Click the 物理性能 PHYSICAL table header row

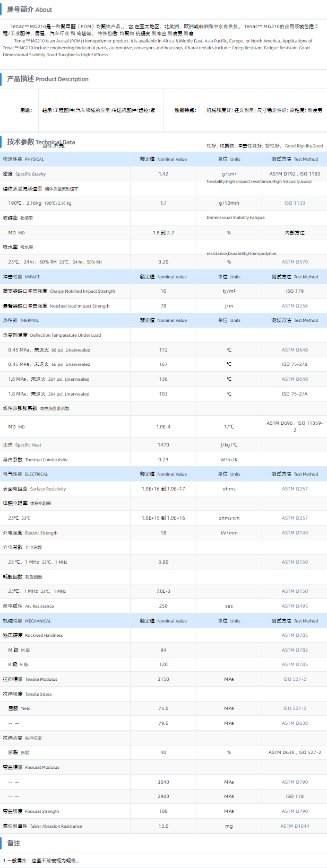23,159
